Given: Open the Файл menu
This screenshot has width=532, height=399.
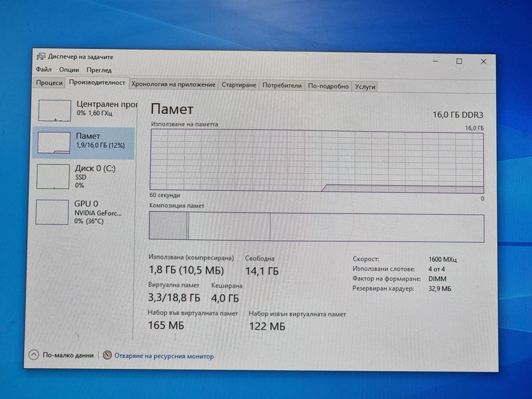Looking at the screenshot, I should coord(43,70).
